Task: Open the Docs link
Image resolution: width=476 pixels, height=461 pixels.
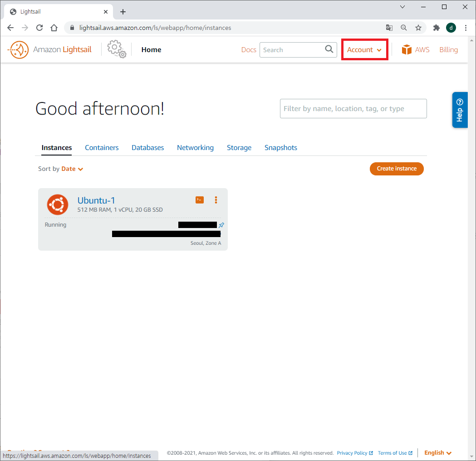Action: point(249,50)
